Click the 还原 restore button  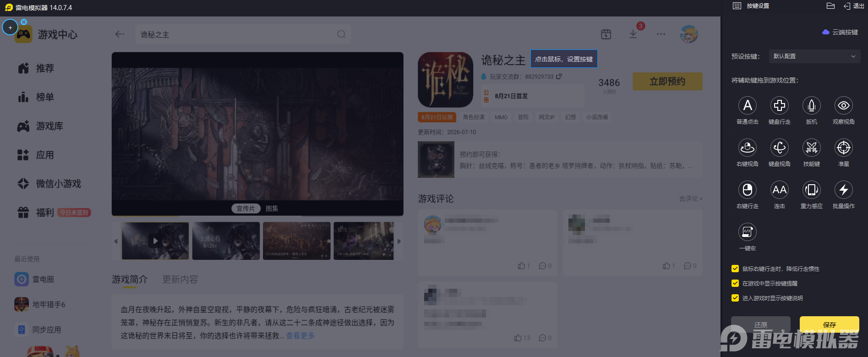click(761, 324)
